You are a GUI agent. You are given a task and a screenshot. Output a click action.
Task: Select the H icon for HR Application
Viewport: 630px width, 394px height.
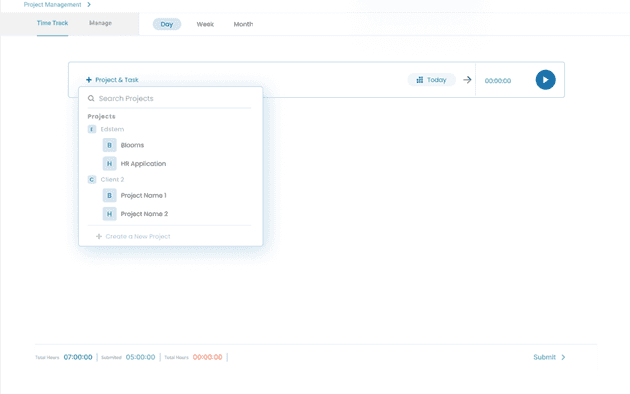pyautogui.click(x=109, y=163)
